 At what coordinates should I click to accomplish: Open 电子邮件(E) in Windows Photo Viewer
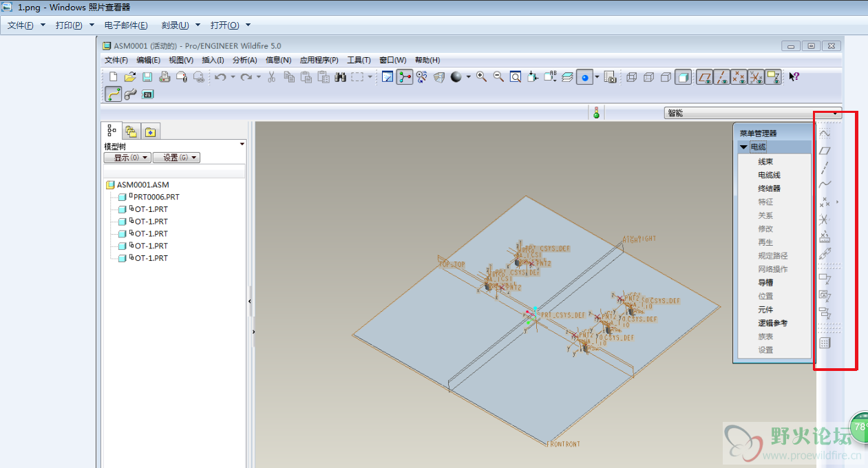click(126, 25)
